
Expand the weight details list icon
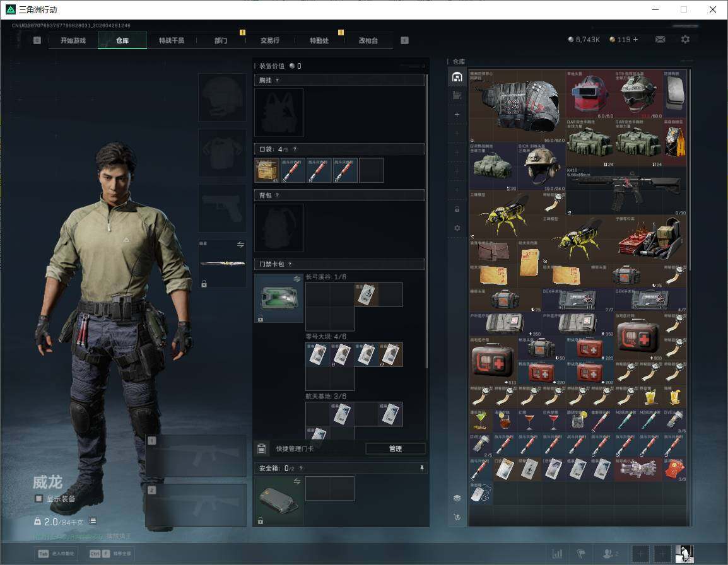tap(93, 521)
